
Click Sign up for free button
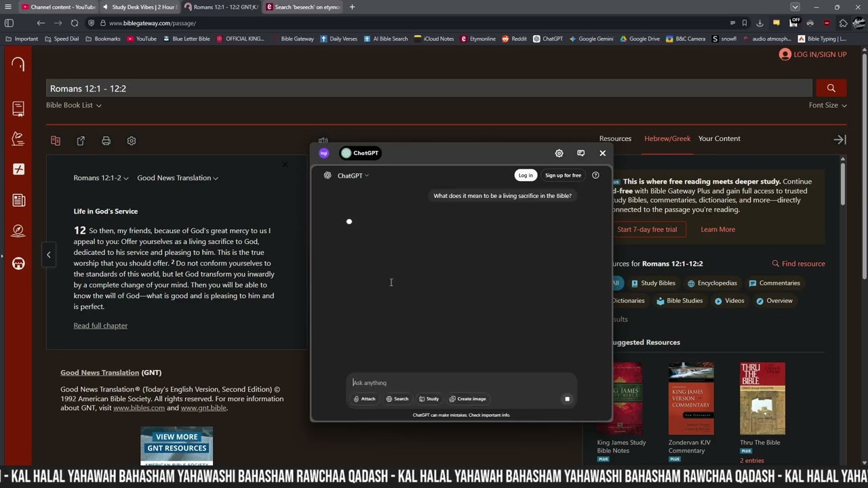pos(563,176)
